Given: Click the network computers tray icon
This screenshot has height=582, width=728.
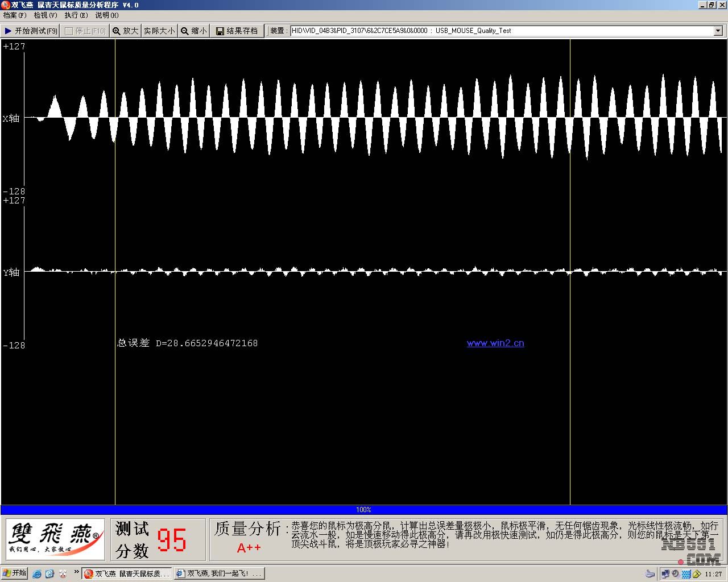Looking at the screenshot, I should [x=665, y=574].
